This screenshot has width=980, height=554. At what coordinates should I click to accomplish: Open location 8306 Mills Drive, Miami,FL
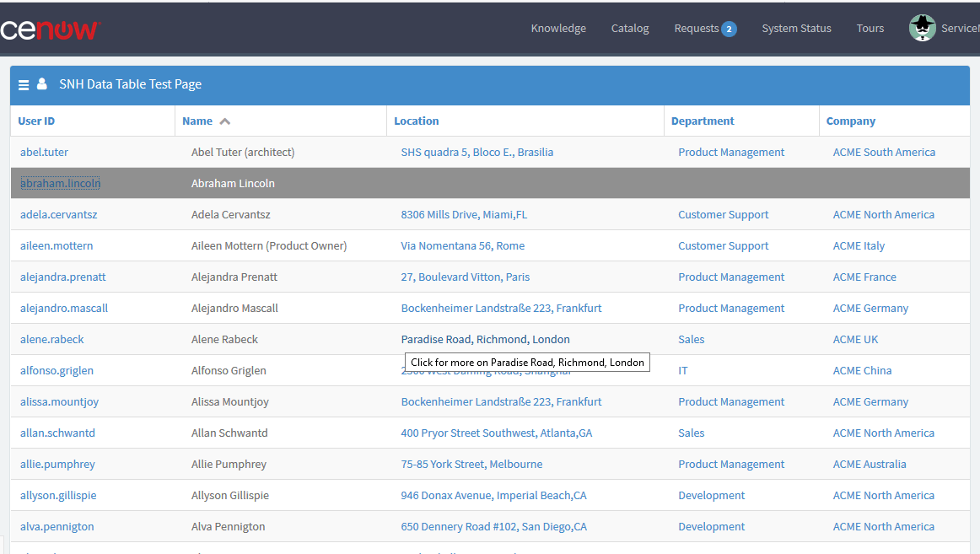coord(464,215)
